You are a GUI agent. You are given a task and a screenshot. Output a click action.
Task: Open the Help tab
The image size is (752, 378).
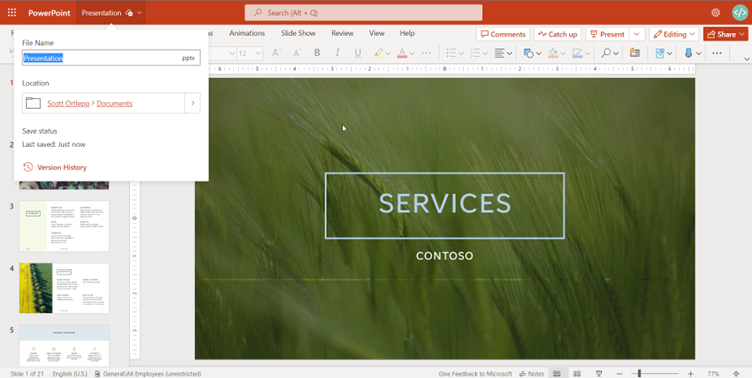tap(407, 33)
